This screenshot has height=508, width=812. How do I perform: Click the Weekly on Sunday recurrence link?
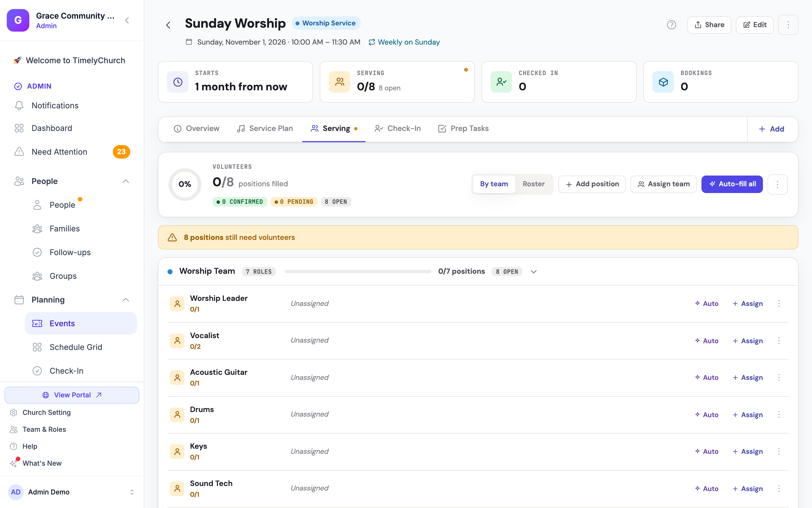(x=404, y=42)
